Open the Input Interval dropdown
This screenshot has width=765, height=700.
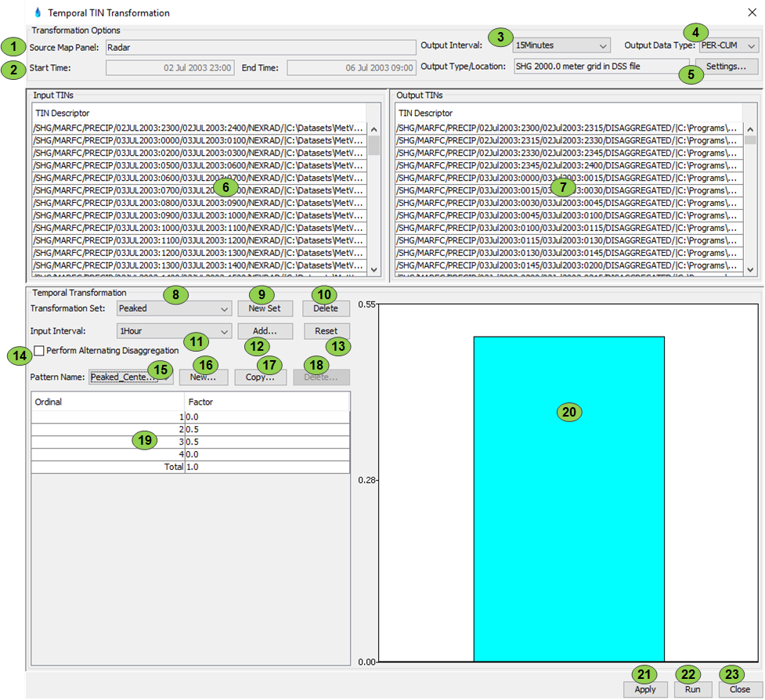point(174,331)
